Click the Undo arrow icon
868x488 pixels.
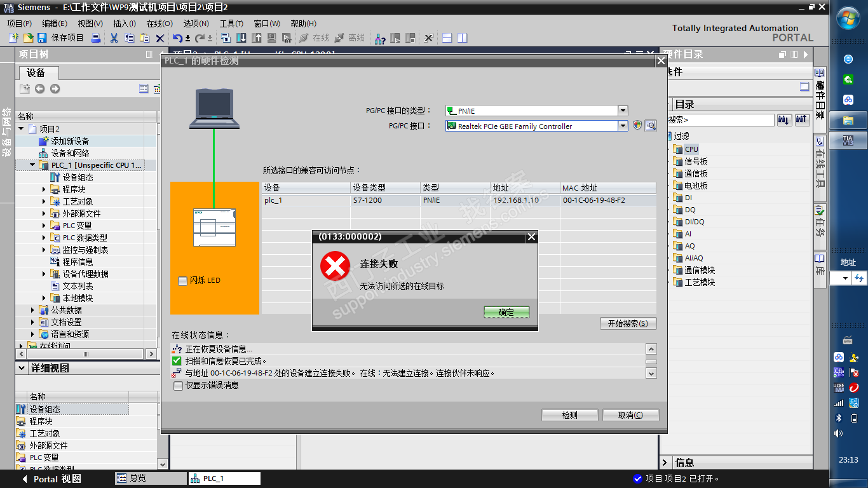[x=177, y=38]
